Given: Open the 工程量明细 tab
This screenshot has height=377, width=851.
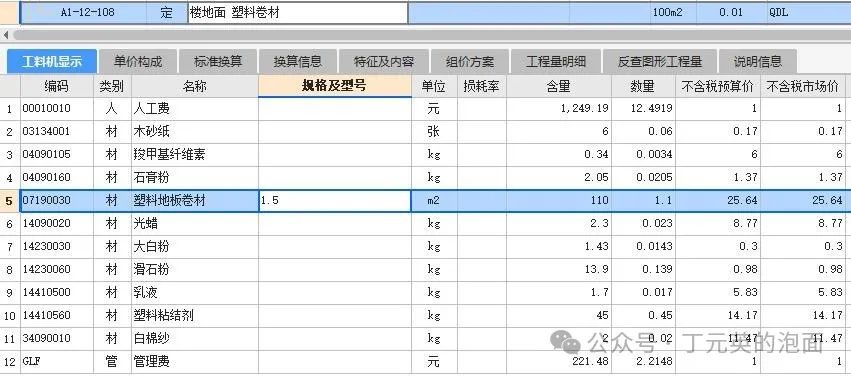Looking at the screenshot, I should click(x=556, y=61).
